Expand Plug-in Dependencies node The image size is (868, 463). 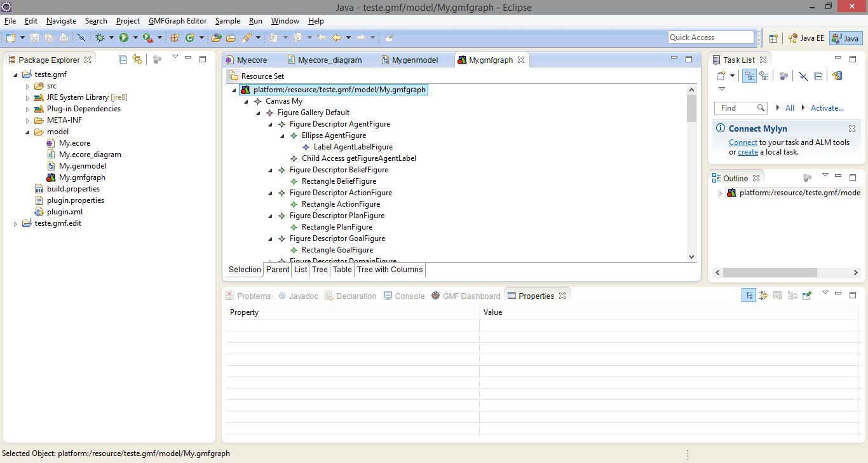pyautogui.click(x=28, y=109)
